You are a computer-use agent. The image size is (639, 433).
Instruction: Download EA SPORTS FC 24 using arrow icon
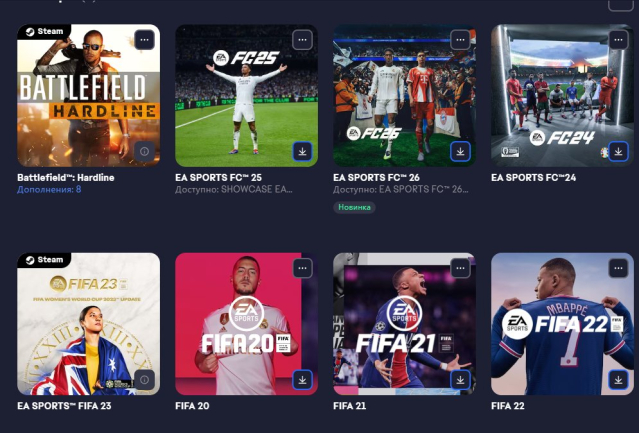[x=618, y=151]
